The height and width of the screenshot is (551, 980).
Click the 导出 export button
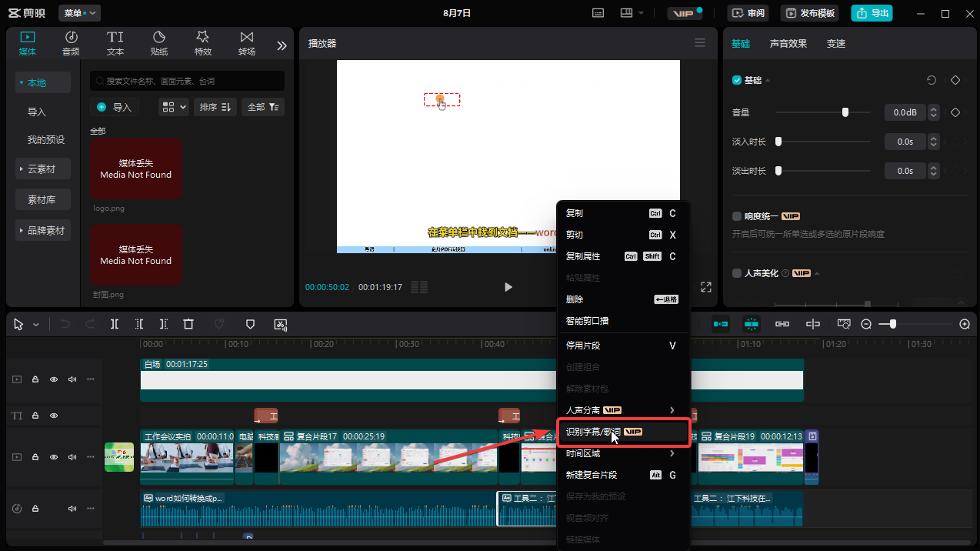872,13
